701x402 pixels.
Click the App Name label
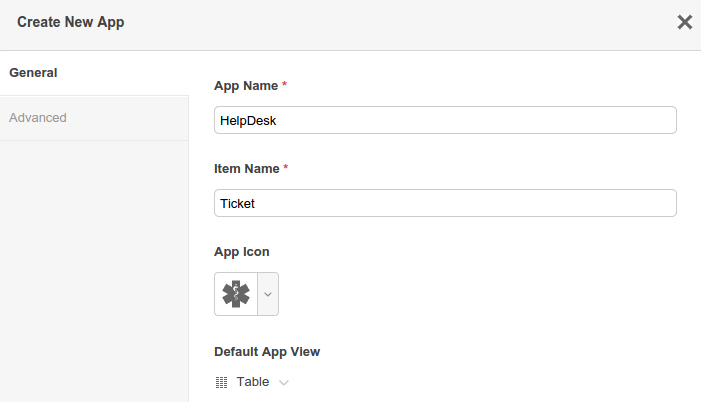click(x=246, y=86)
